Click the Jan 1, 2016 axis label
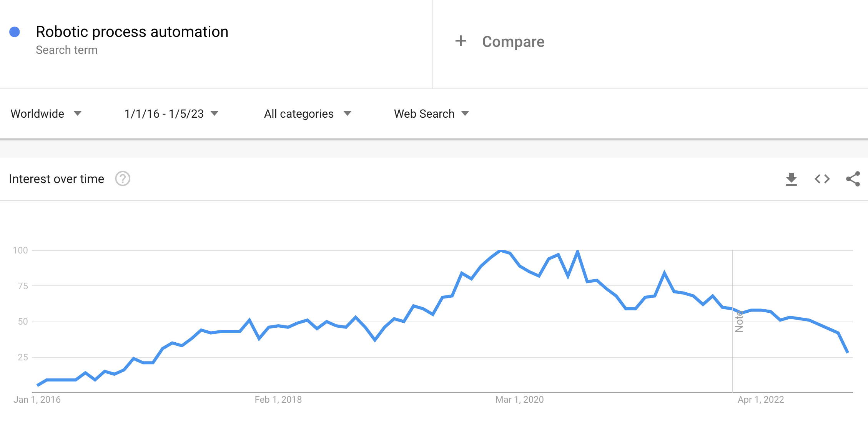 pos(37,400)
